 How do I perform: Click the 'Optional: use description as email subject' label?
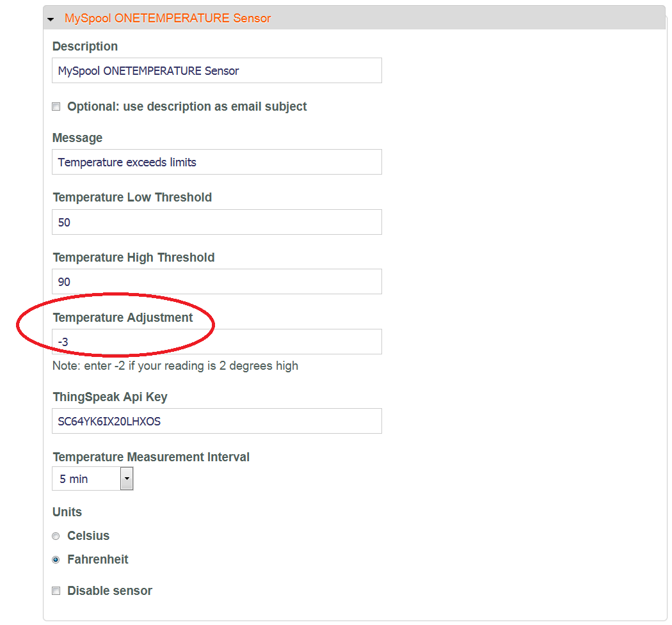pos(187,107)
